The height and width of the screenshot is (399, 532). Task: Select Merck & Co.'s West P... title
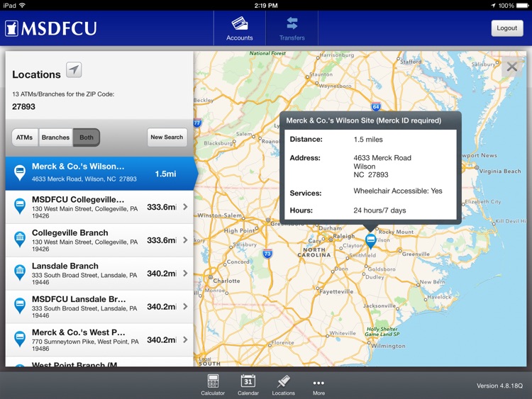[x=79, y=332]
